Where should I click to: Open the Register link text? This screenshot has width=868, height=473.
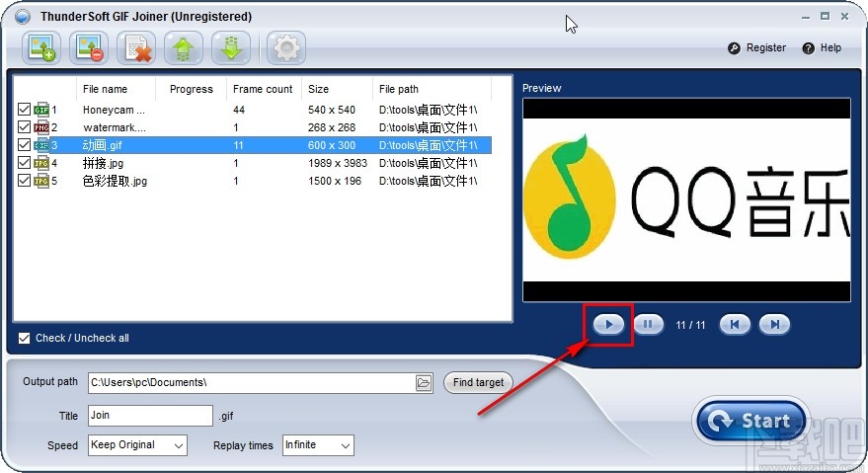(766, 48)
